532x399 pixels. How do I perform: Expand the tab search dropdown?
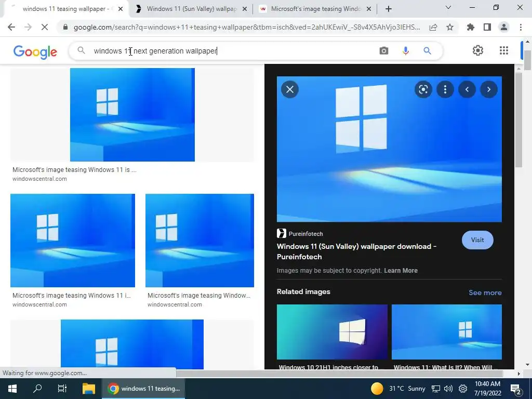click(x=448, y=7)
